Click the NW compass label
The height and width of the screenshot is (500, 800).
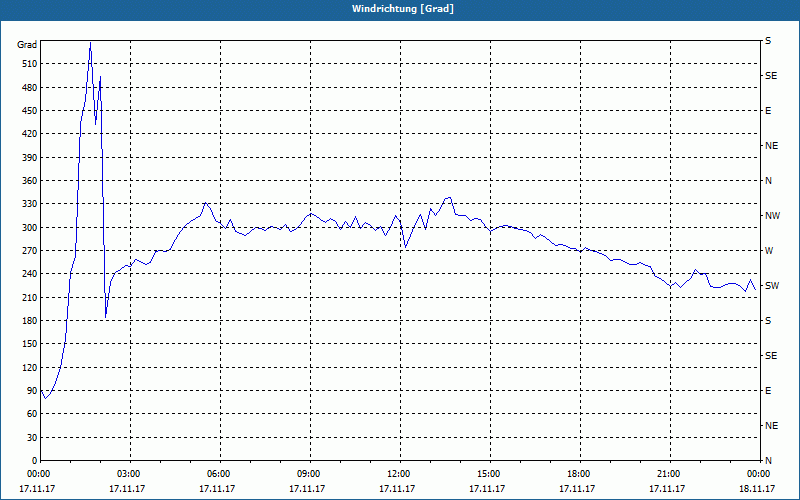pyautogui.click(x=772, y=216)
